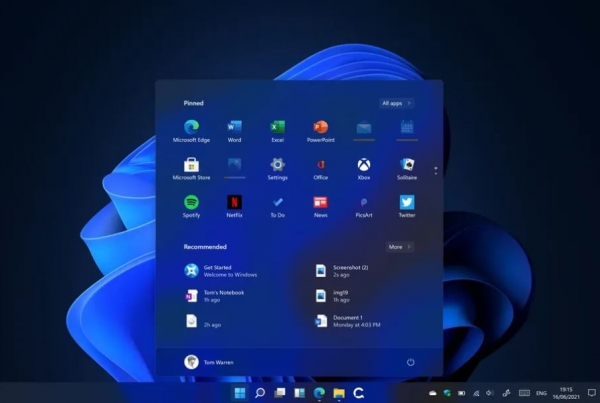
Task: Open the Xbox app
Action: click(x=364, y=168)
